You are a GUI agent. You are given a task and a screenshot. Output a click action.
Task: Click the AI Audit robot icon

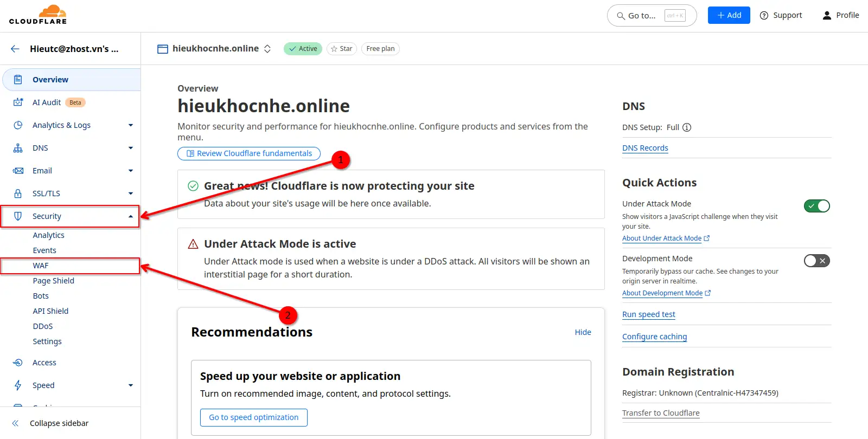click(x=18, y=102)
